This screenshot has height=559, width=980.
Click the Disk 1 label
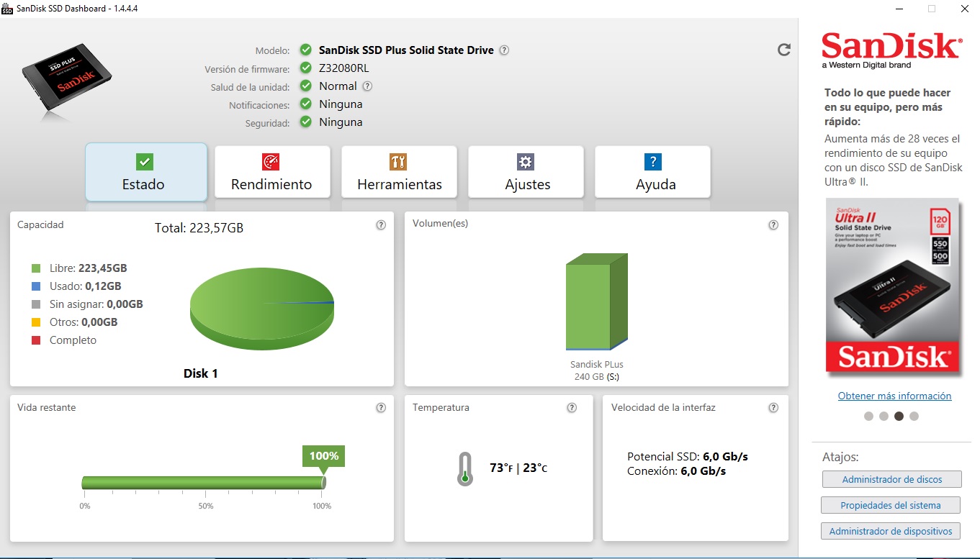201,373
